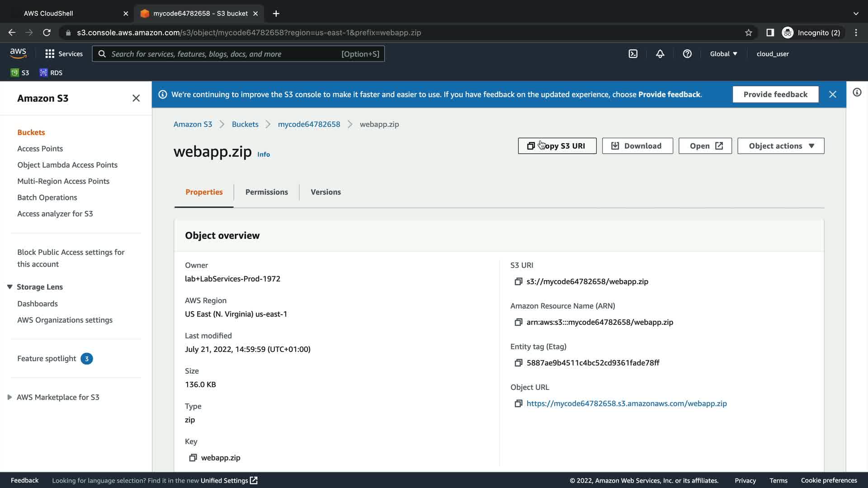Image resolution: width=868 pixels, height=488 pixels.
Task: Open the Object actions dropdown
Action: coord(781,146)
